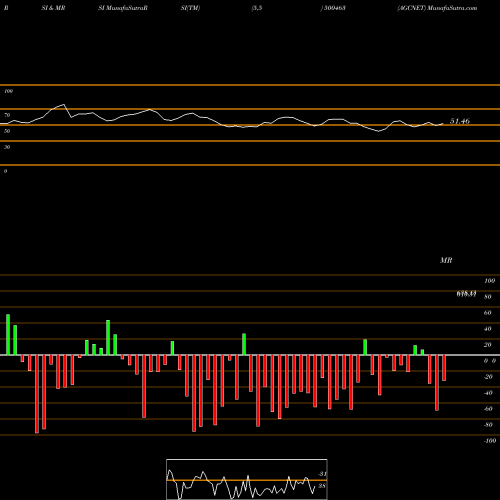Click the RSI axis label 100
This screenshot has height=500, width=500.
tap(9, 91)
